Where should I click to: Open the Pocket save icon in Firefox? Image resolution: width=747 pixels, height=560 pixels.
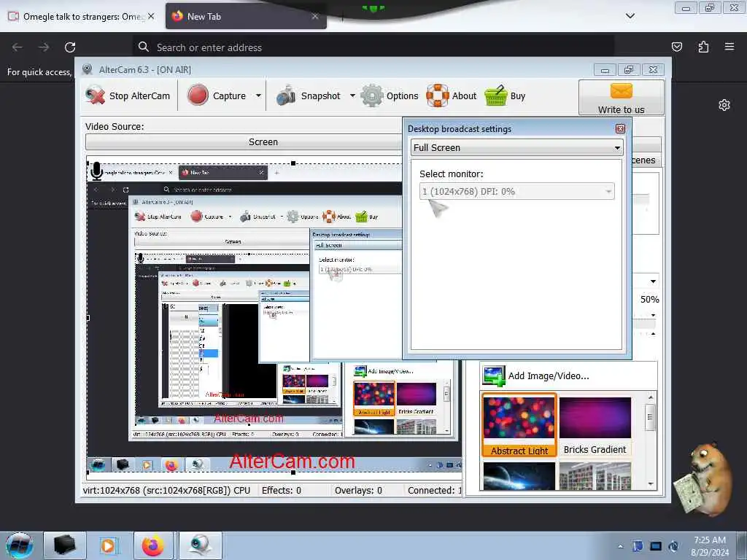[x=676, y=47]
